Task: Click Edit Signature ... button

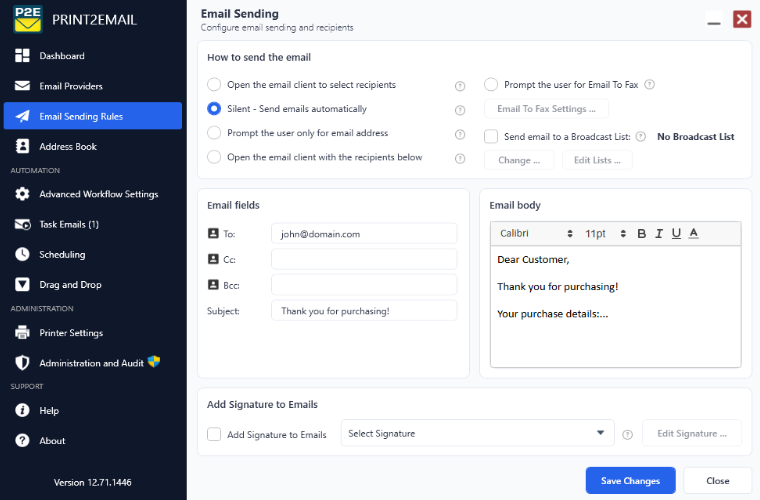Action: click(x=692, y=433)
